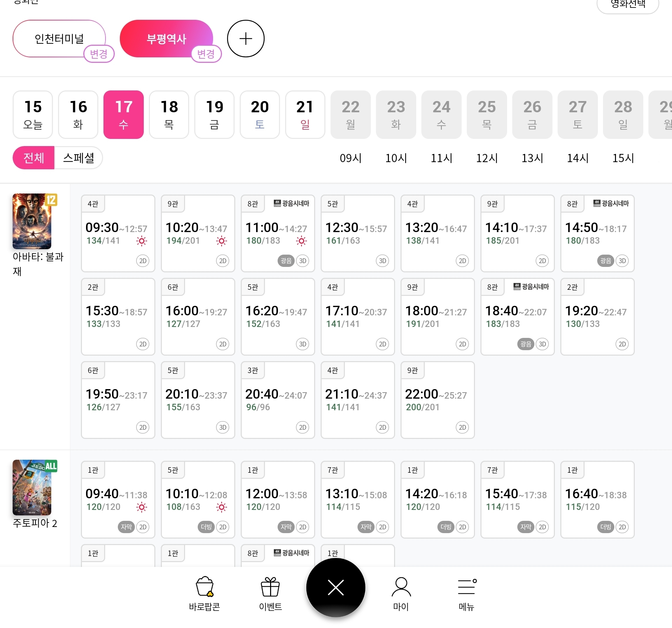Change the 인천터미널 theater via 변경
The image size is (672, 628).
[99, 54]
